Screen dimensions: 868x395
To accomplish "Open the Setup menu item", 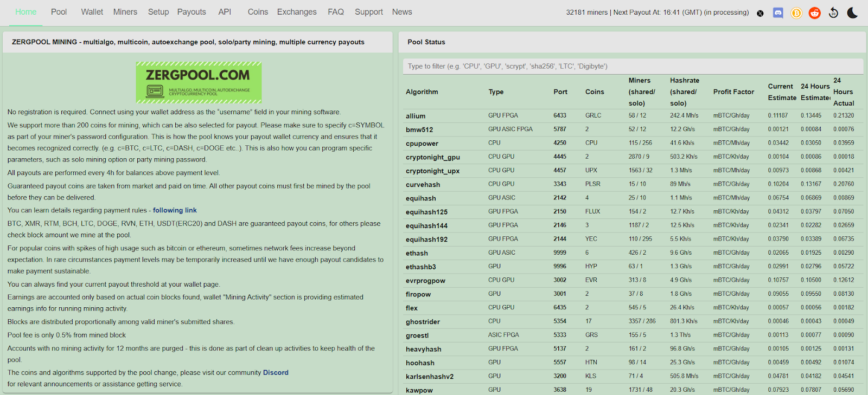I will coord(158,12).
